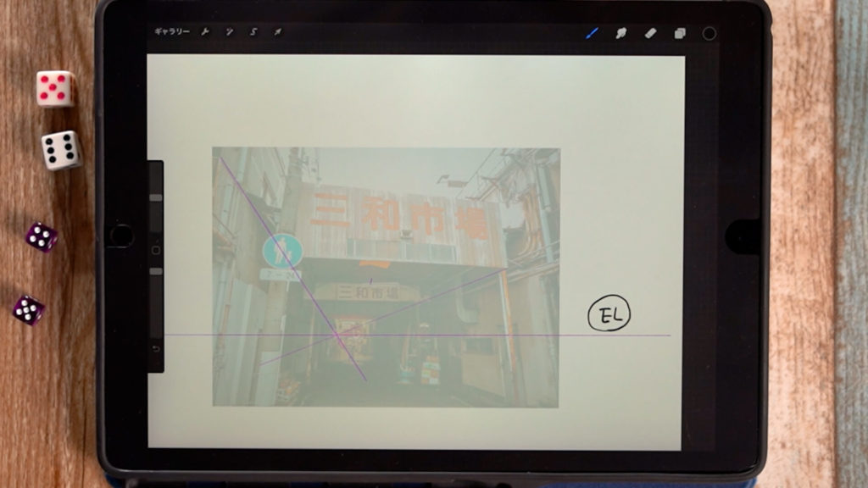
Task: Tap the square modify button on sidebar
Action: (x=156, y=250)
